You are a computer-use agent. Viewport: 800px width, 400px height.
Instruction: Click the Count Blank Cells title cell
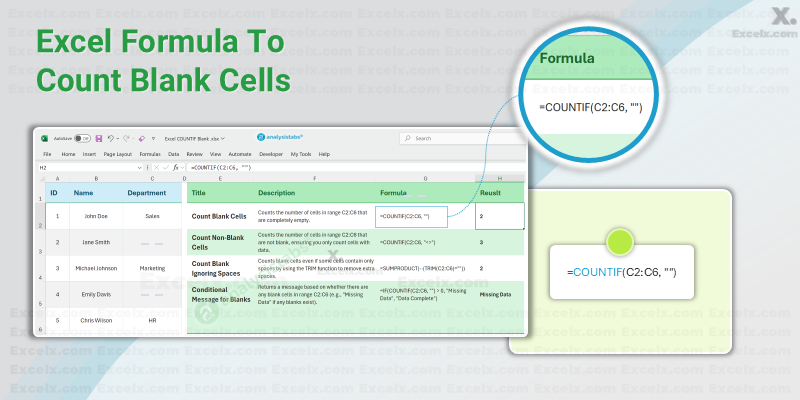(x=219, y=216)
